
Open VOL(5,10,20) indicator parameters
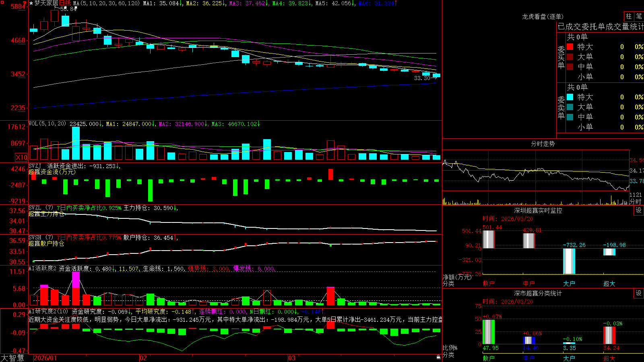pos(47,124)
